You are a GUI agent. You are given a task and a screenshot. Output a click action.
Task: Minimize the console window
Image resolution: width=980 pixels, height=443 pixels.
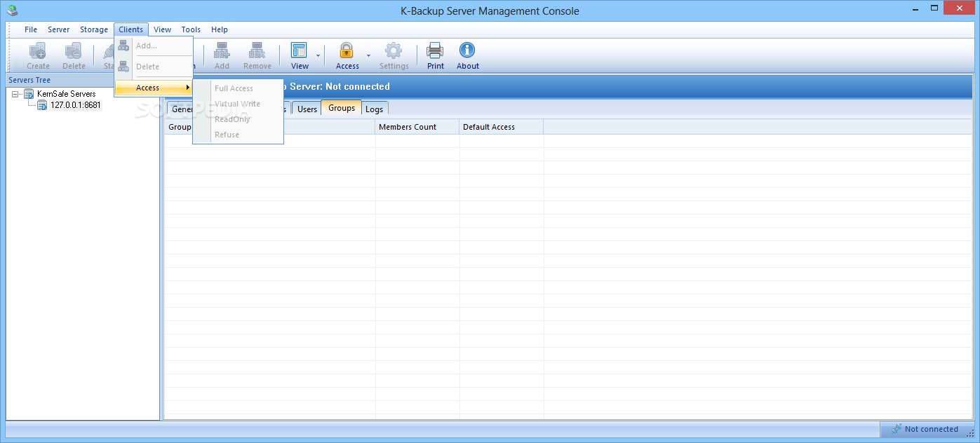pos(915,8)
